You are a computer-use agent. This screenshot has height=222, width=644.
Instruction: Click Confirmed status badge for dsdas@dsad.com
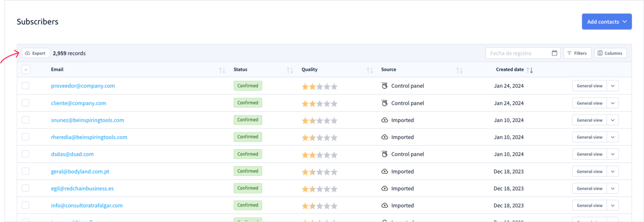[x=248, y=154]
